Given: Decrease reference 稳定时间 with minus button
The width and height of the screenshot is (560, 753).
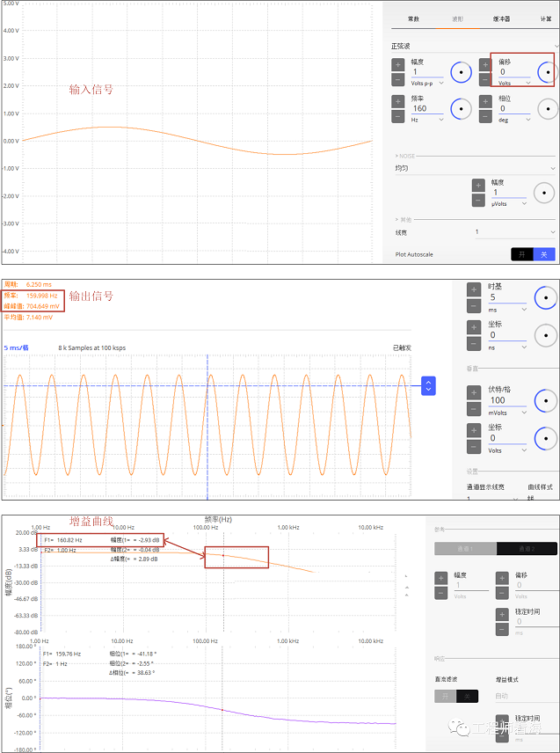Looking at the screenshot, I should coord(502,629).
